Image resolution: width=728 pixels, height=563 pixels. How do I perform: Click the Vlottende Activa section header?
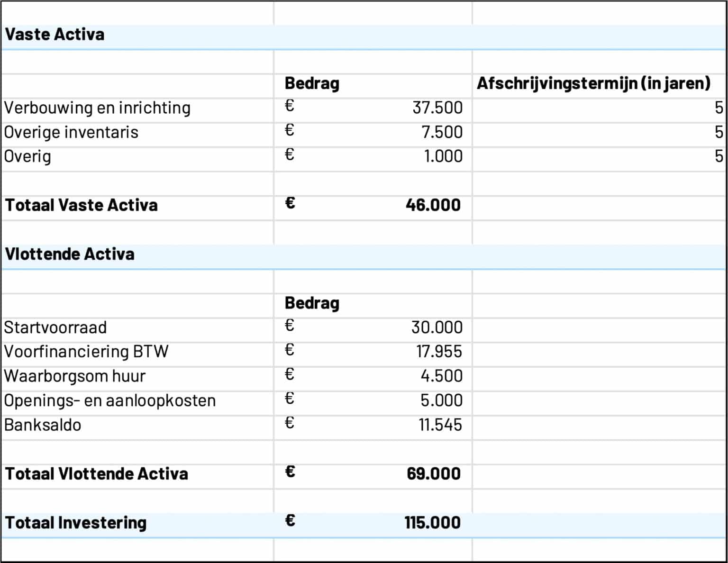coord(69,254)
